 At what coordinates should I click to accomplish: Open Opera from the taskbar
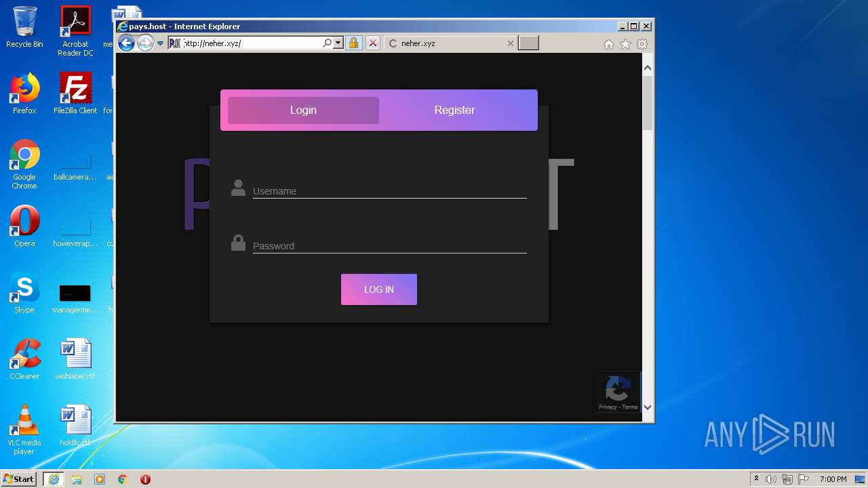coord(145,479)
